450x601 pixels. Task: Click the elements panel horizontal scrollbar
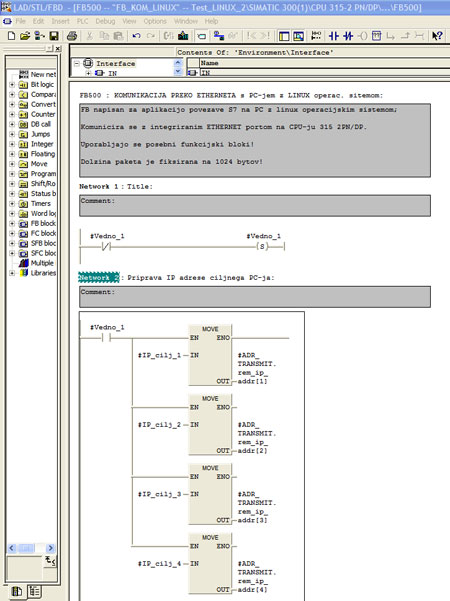(x=31, y=548)
